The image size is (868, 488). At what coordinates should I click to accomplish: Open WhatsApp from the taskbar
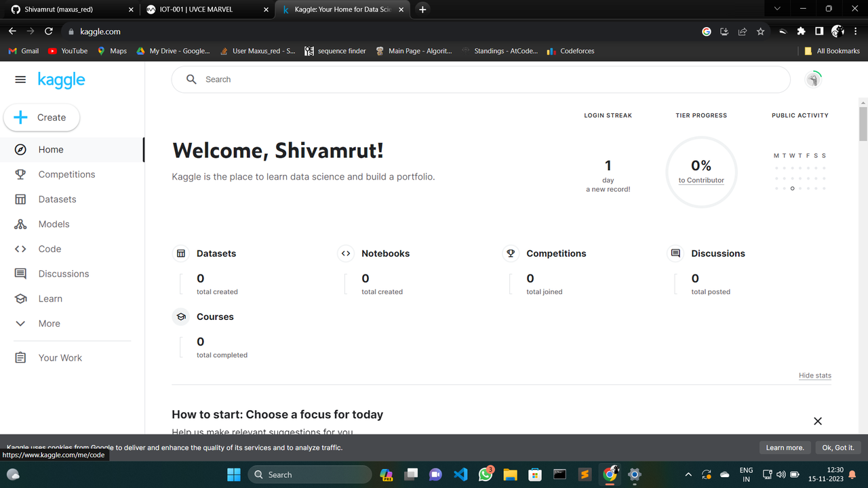(486, 474)
